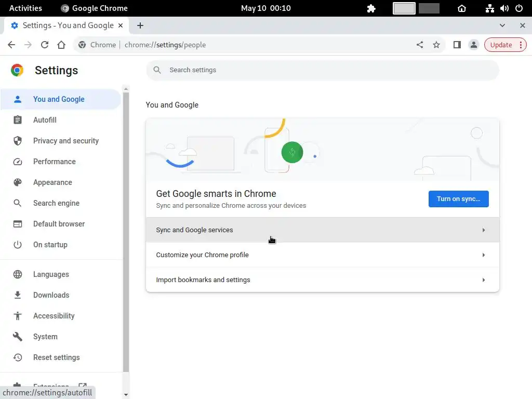Click the Search engine magnifier icon
Screen dimensions: 532x399
click(18, 203)
